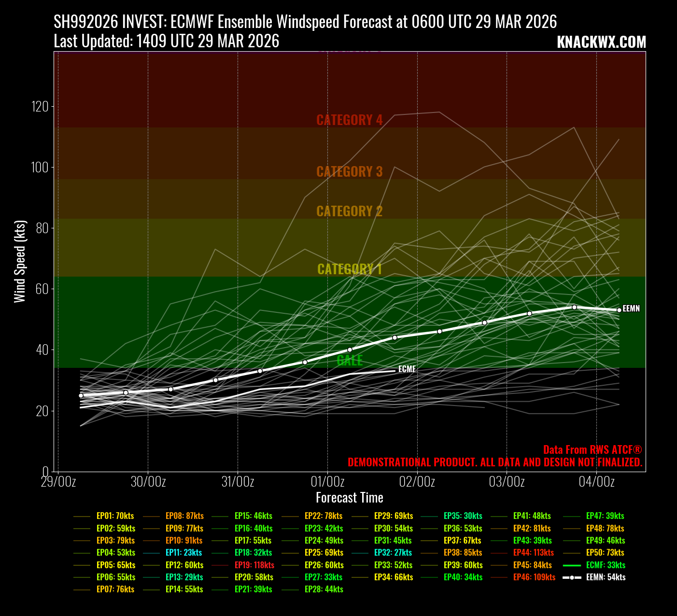Click the CATEGORY 1 band label

(349, 269)
